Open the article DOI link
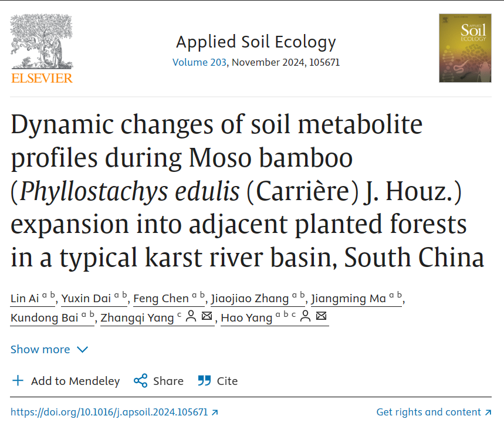The height and width of the screenshot is (426, 504). click(109, 412)
